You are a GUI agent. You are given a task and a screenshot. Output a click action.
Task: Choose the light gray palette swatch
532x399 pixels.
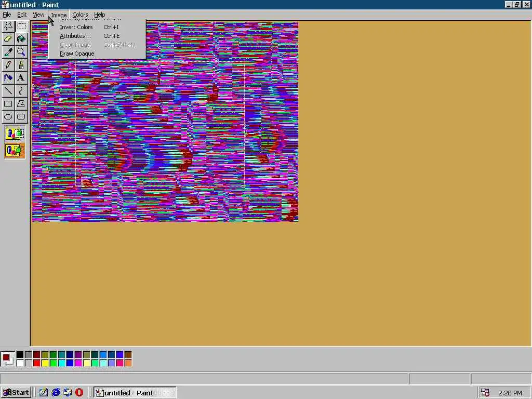pyautogui.click(x=28, y=363)
